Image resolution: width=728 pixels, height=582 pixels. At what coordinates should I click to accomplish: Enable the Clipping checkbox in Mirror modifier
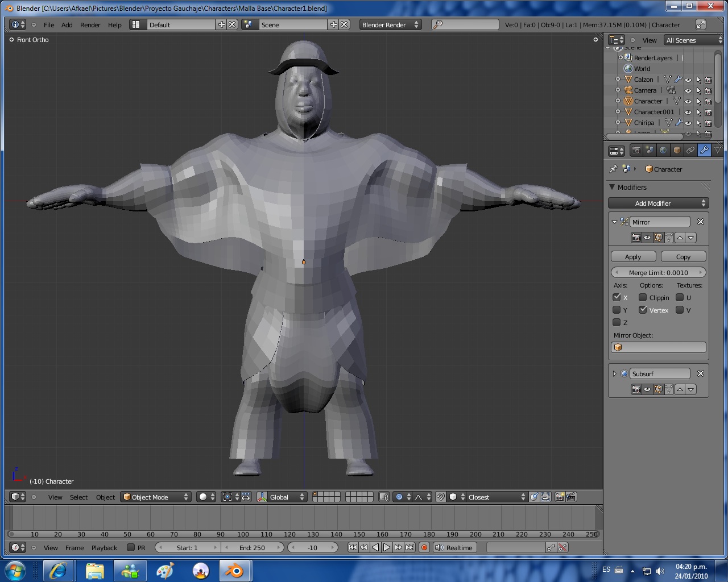point(643,298)
